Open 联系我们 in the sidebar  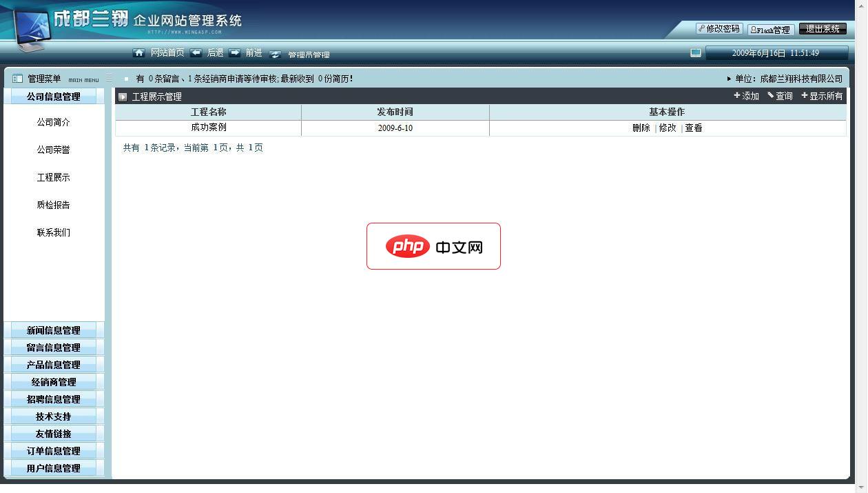click(x=54, y=233)
